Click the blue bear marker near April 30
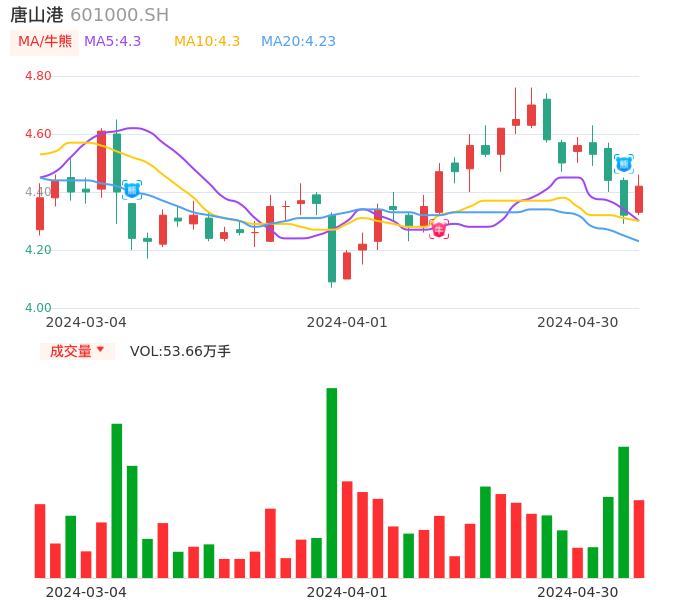 coord(623,163)
